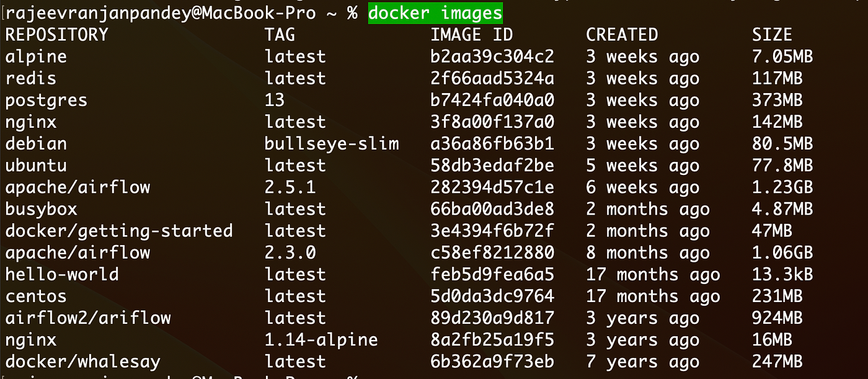Select the tag '13' for postgres
This screenshot has height=379, width=868.
pos(275,100)
